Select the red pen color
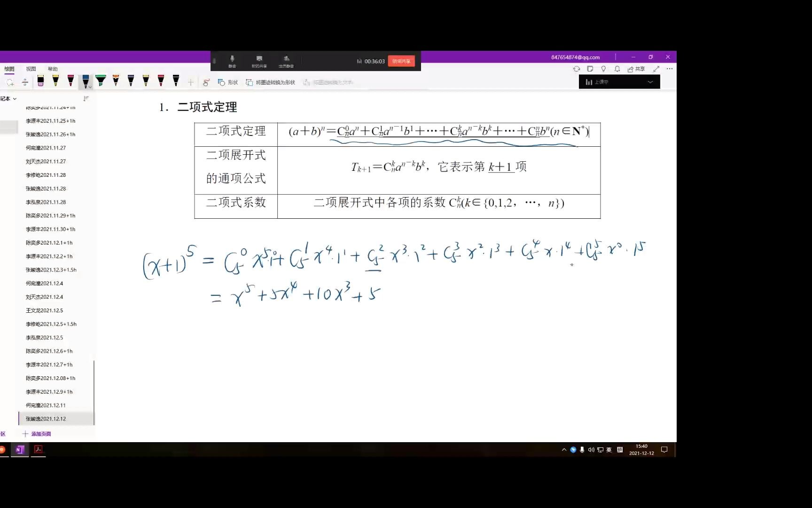812x508 pixels. click(161, 81)
